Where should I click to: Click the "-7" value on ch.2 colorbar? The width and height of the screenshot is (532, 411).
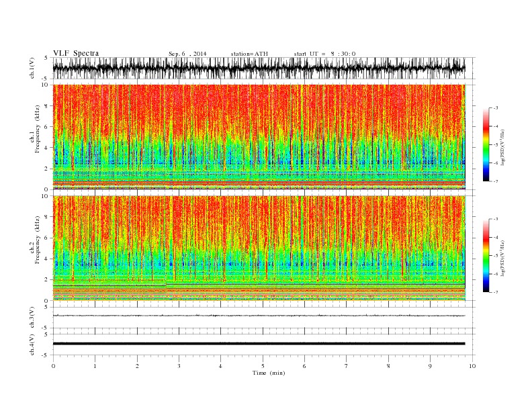click(496, 292)
